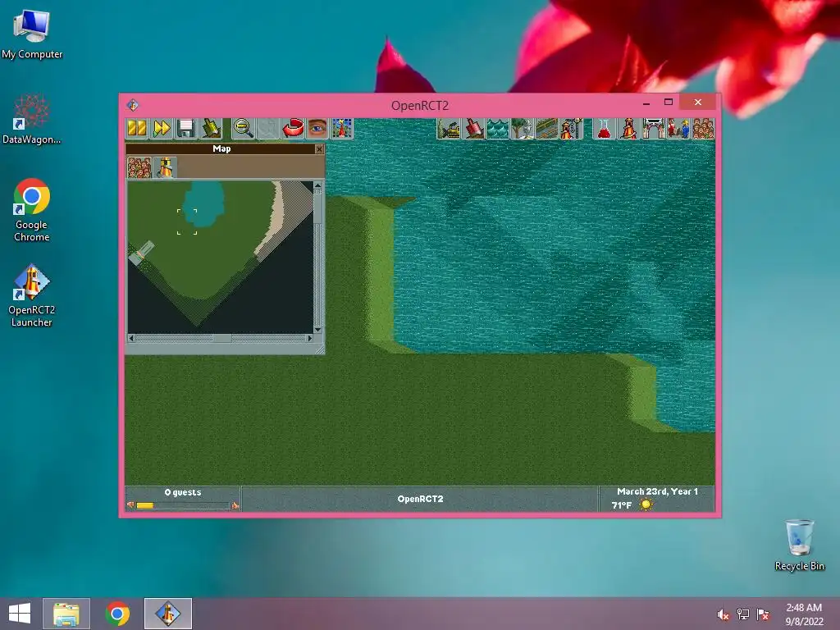Image resolution: width=840 pixels, height=630 pixels.
Task: Open the footpath construction tool
Action: [x=547, y=129]
